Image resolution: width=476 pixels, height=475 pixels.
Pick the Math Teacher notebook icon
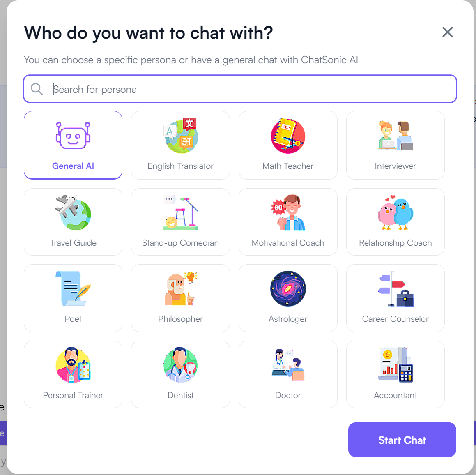pos(288,136)
